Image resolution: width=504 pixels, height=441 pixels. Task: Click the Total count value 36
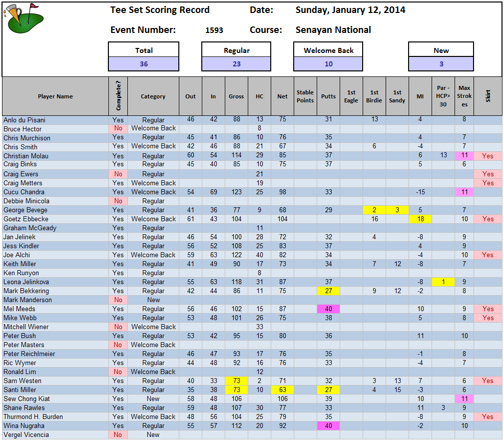pos(143,64)
